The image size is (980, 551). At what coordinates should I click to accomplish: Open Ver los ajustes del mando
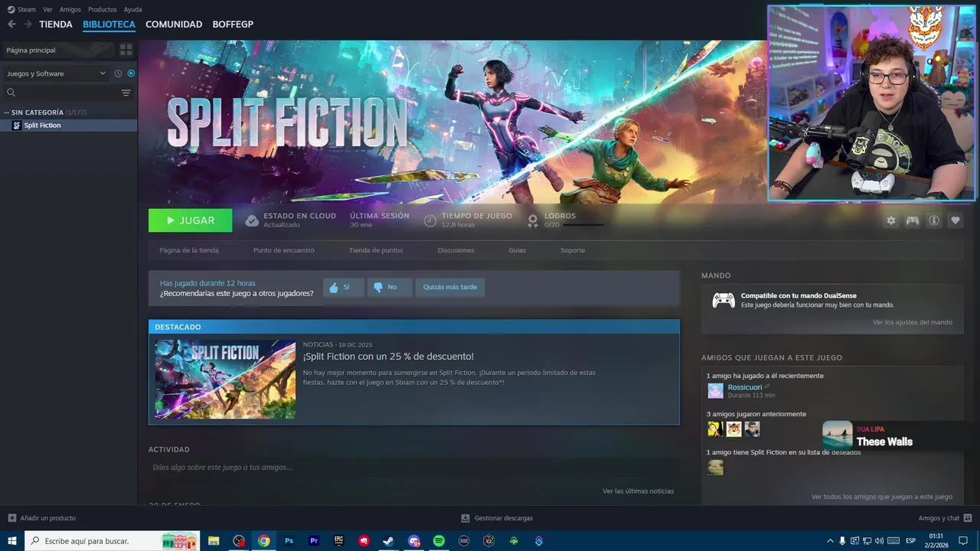coord(913,322)
